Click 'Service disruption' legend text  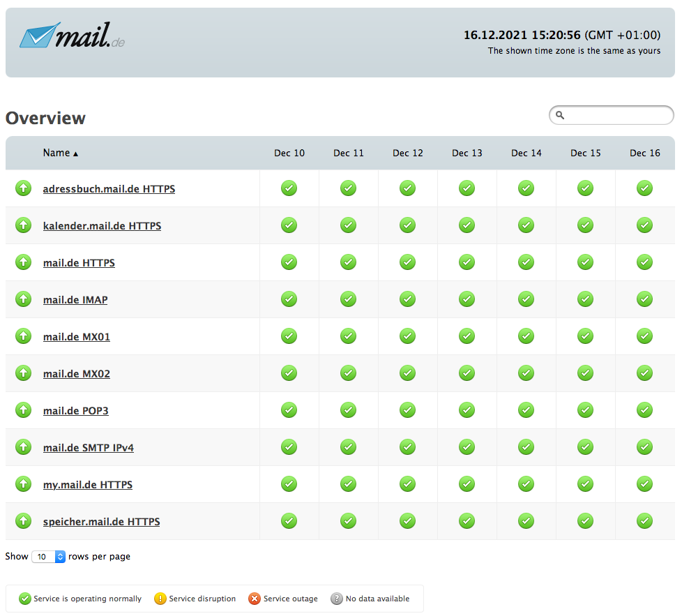click(x=202, y=599)
